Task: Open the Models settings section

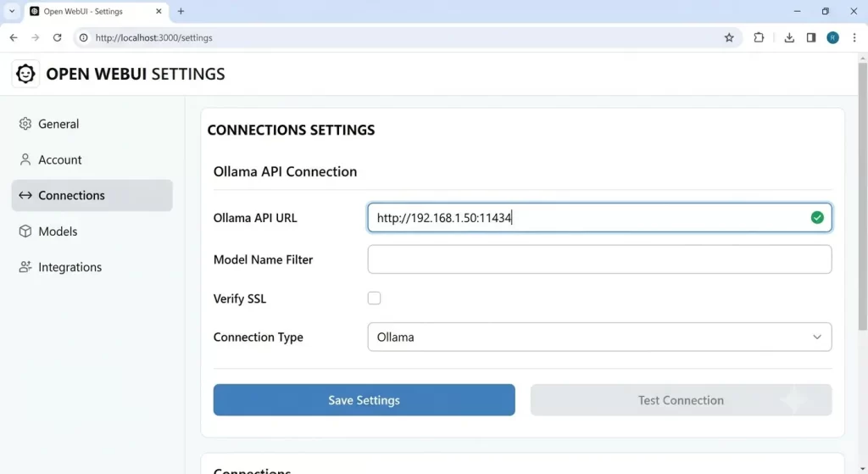Action: point(92,231)
